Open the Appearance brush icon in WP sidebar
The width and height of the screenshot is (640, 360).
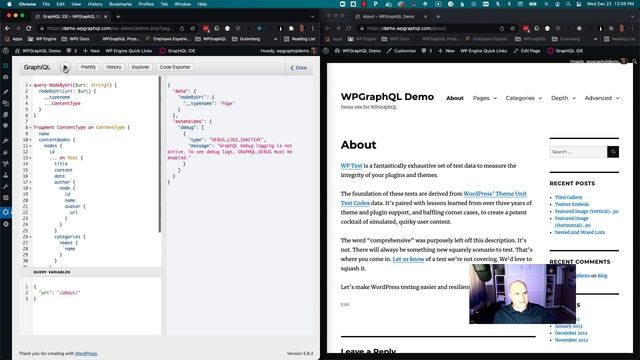[6, 141]
